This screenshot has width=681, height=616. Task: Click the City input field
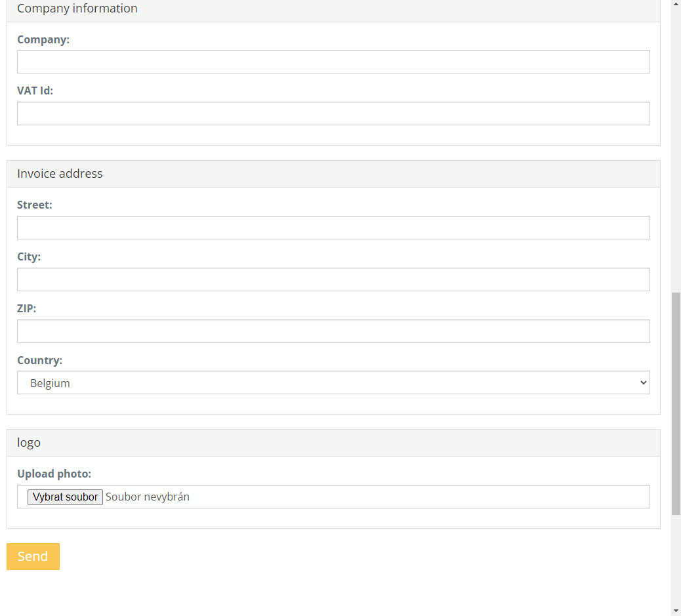[x=333, y=279]
